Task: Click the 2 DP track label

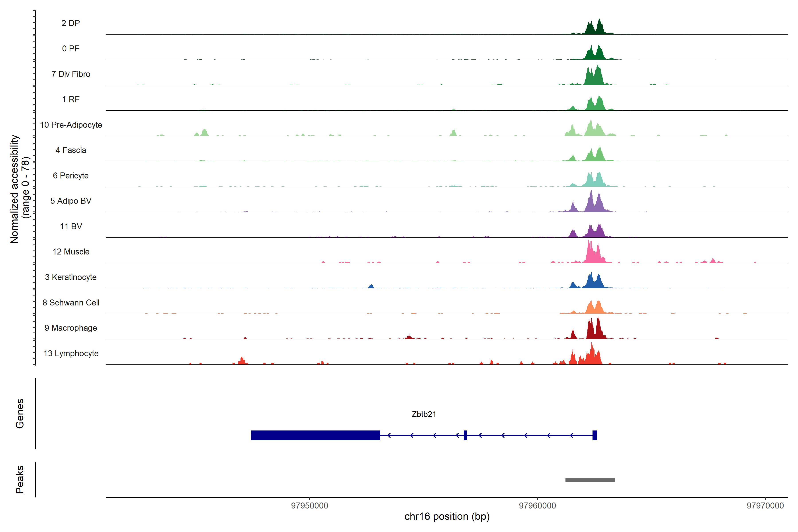Action: (70, 23)
